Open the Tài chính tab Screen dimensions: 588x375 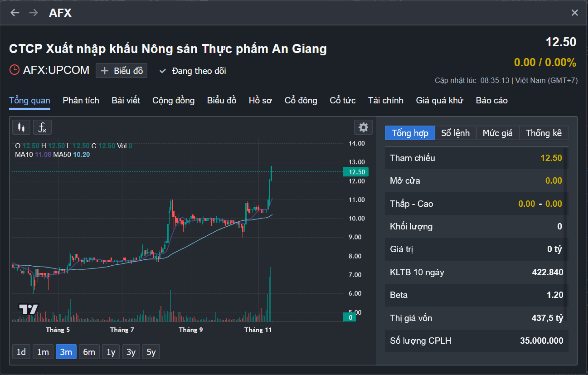pos(386,101)
